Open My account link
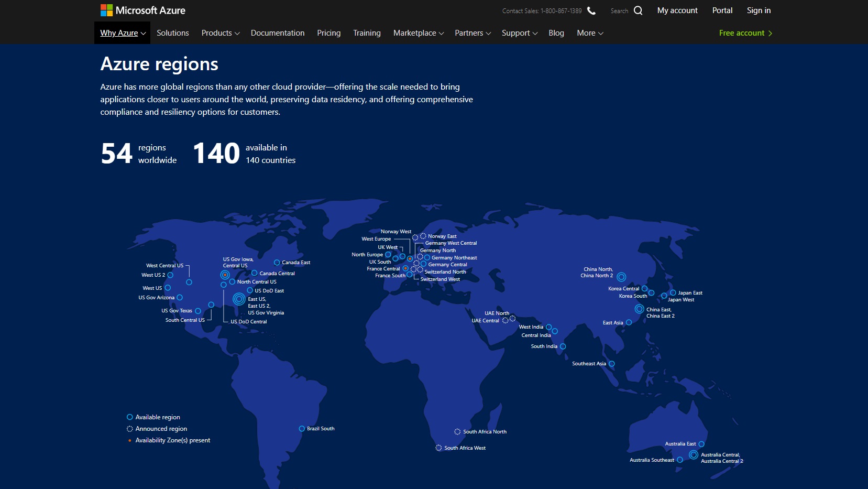Viewport: 868px width, 489px height. tap(677, 10)
